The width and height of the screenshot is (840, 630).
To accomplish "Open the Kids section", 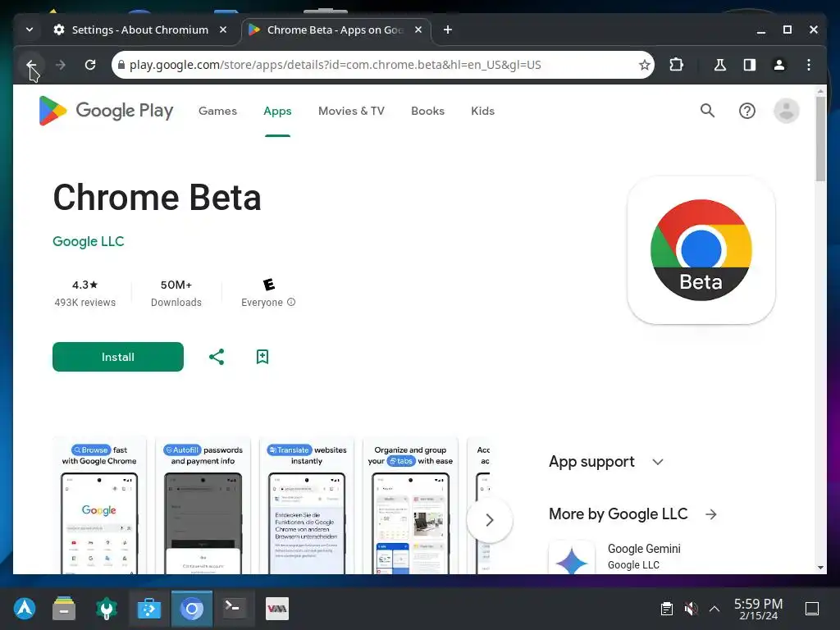I will [x=482, y=111].
